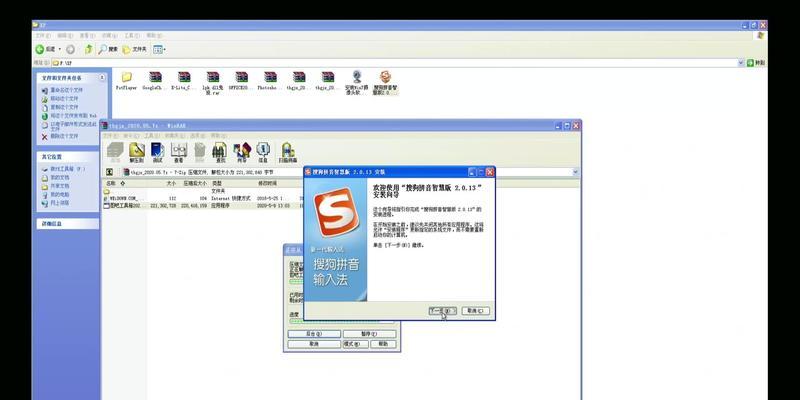The height and width of the screenshot is (400, 800).
Task: Select OFFICE20 archive file in Explorer
Action: coord(241,82)
